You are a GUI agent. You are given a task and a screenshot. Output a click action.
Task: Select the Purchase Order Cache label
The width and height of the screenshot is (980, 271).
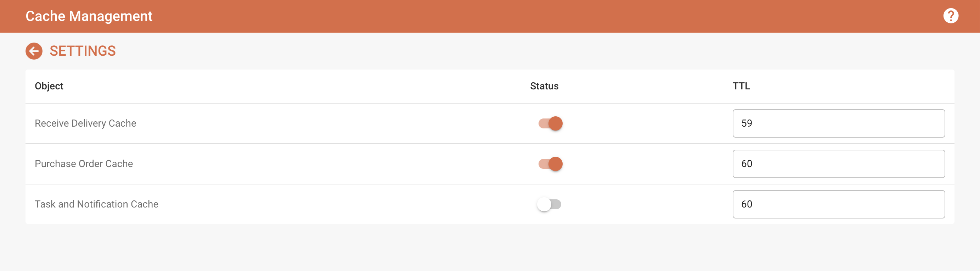point(84,164)
